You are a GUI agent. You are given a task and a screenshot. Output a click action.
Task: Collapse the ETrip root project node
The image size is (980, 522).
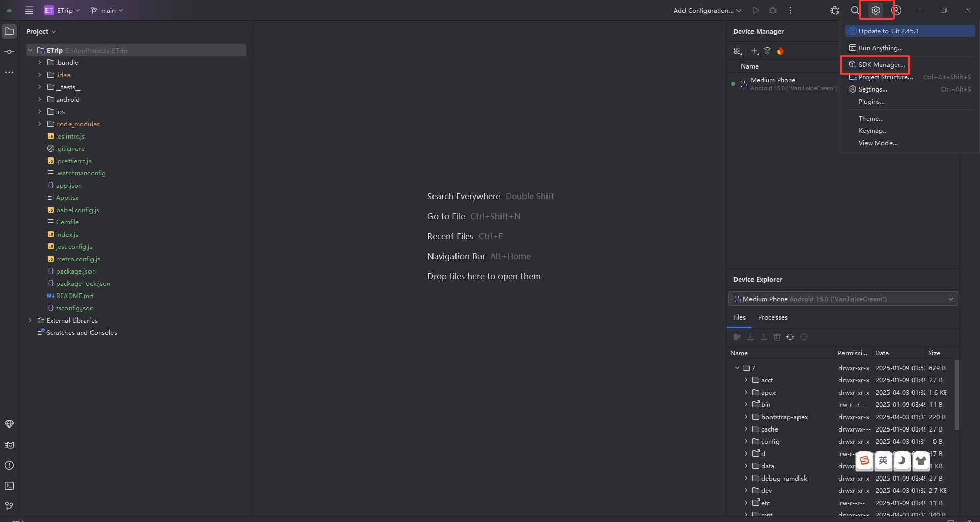(30, 50)
